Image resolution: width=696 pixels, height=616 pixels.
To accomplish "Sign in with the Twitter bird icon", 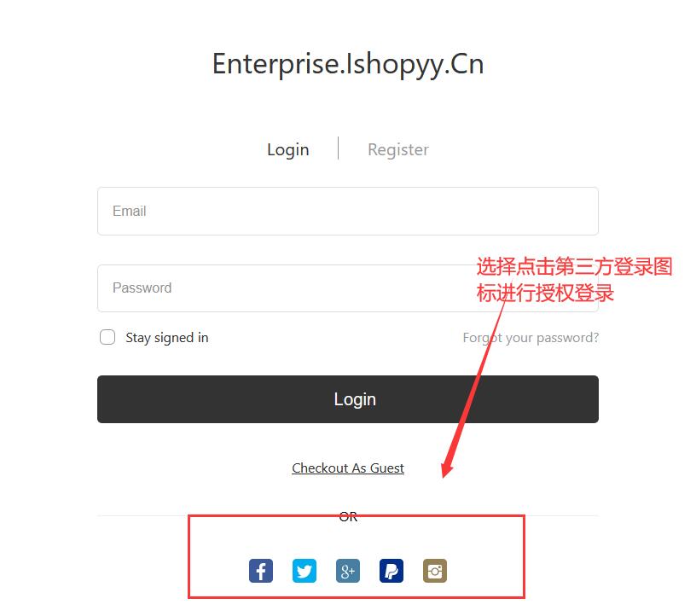I will pos(304,571).
